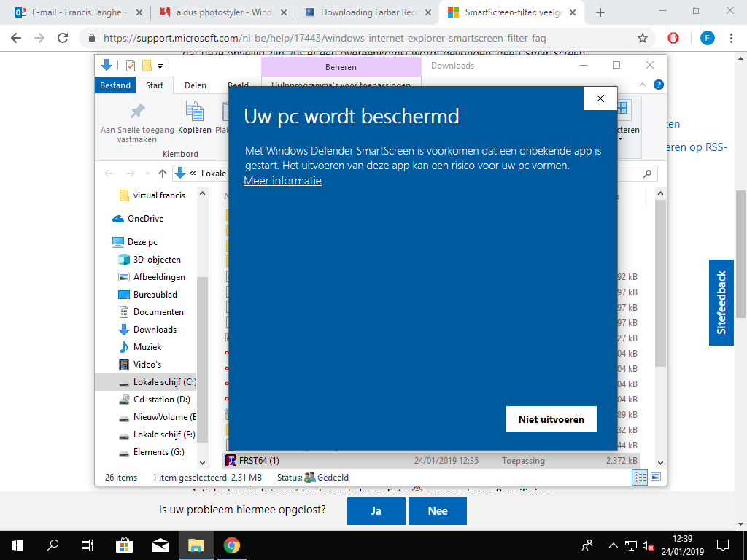747x560 pixels.
Task: Open the quick access toolbar dropdown arrow
Action: (160, 66)
